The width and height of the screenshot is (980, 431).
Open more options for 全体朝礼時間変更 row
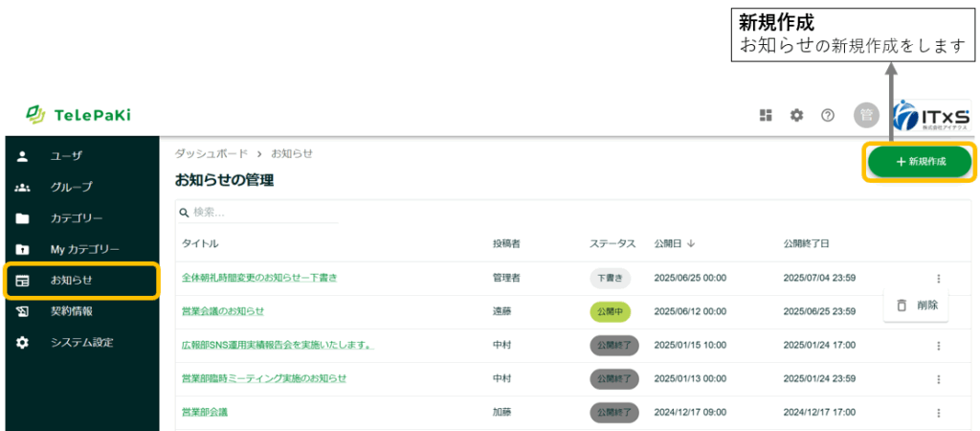pos(938,279)
